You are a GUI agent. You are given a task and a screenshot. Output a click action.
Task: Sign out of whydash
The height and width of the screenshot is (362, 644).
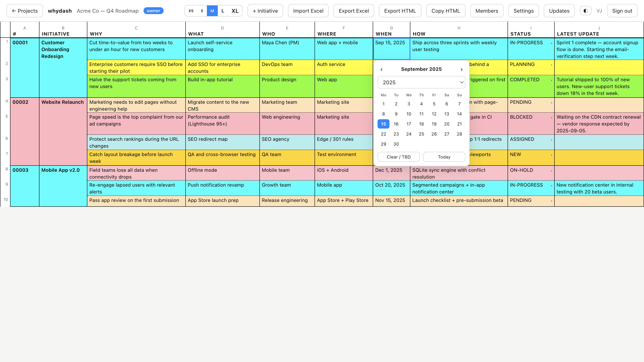[x=622, y=11]
